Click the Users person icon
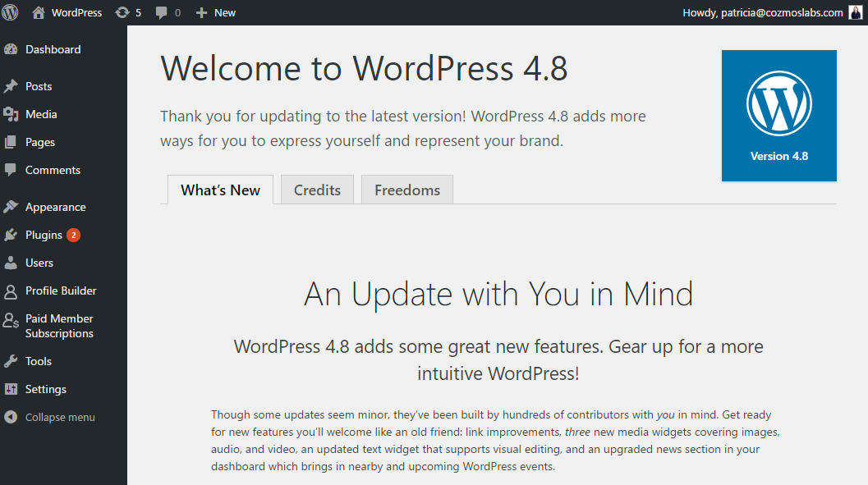This screenshot has width=868, height=485. click(11, 263)
